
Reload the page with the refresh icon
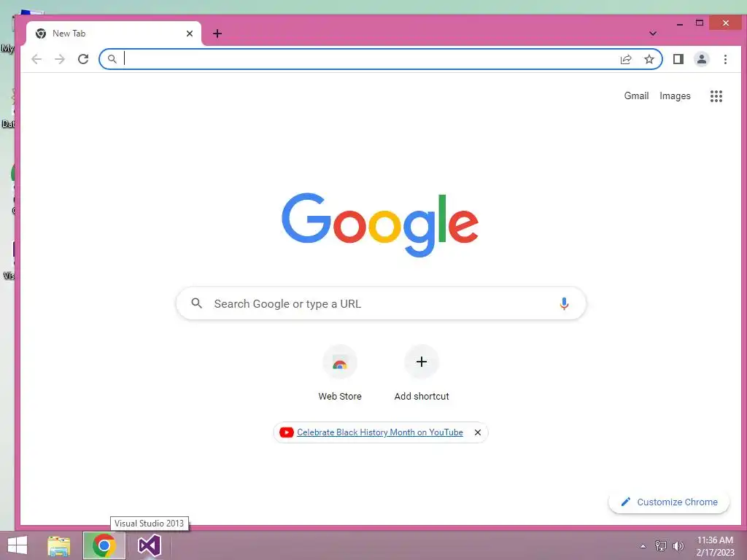(83, 59)
